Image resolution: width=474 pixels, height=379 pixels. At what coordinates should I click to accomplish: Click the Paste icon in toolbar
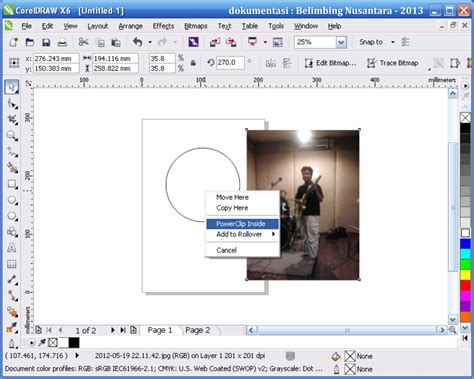coord(116,42)
